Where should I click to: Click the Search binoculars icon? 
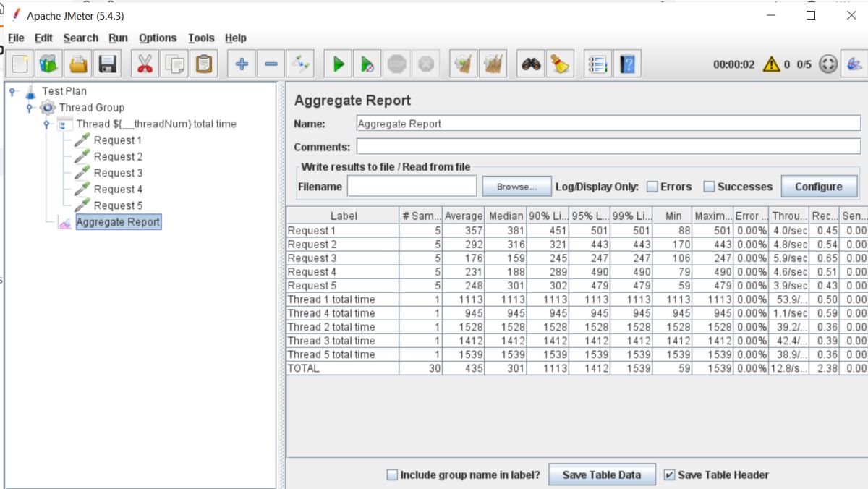(x=531, y=64)
